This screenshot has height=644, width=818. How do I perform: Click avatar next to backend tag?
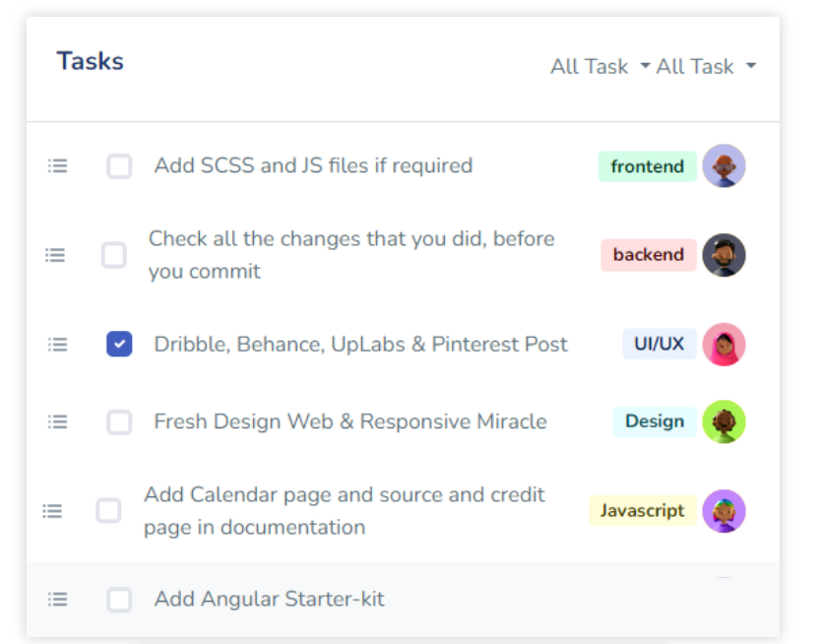click(724, 255)
